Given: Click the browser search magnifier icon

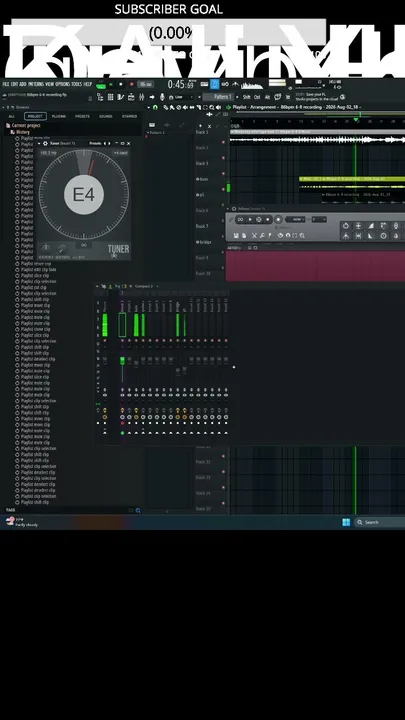Looking at the screenshot, I should [x=138, y=510].
